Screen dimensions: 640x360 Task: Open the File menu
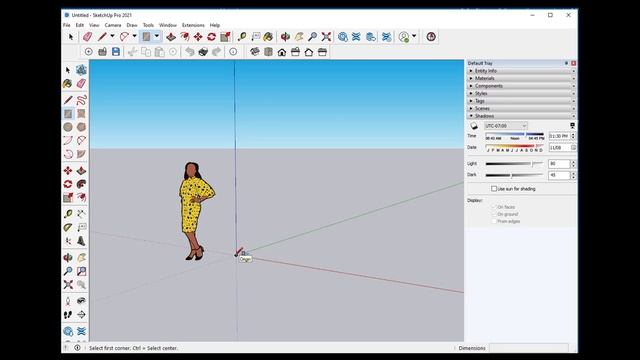point(67,25)
